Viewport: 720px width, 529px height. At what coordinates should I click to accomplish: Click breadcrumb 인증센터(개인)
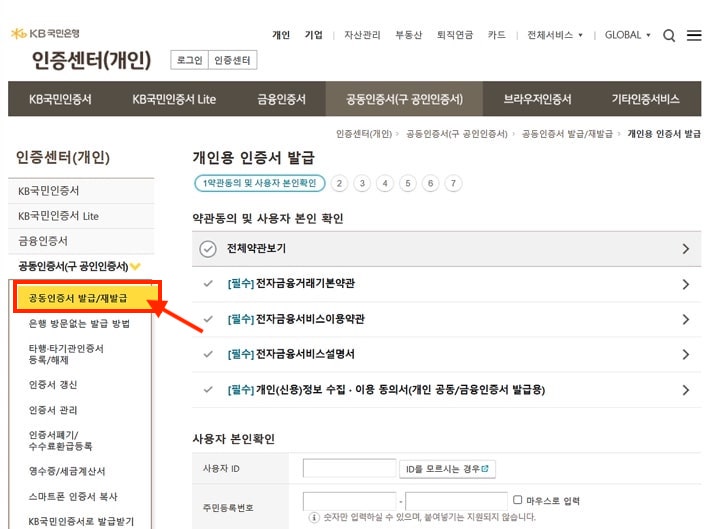coord(364,134)
